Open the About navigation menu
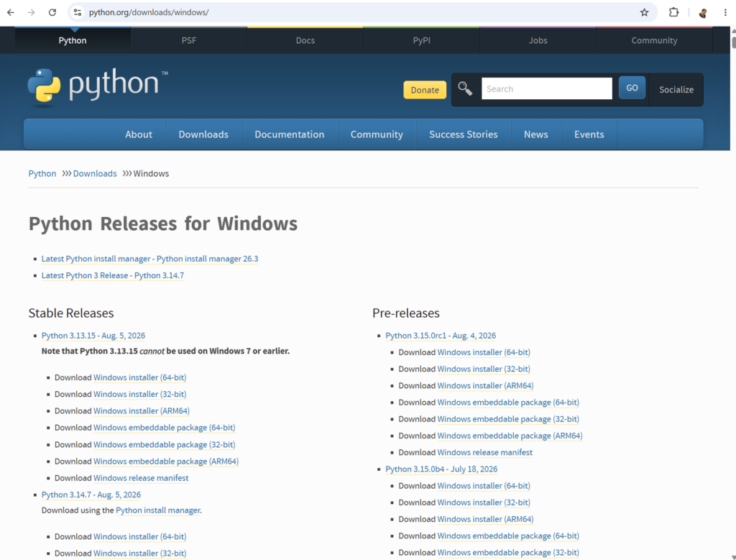736x560 pixels. tap(139, 134)
